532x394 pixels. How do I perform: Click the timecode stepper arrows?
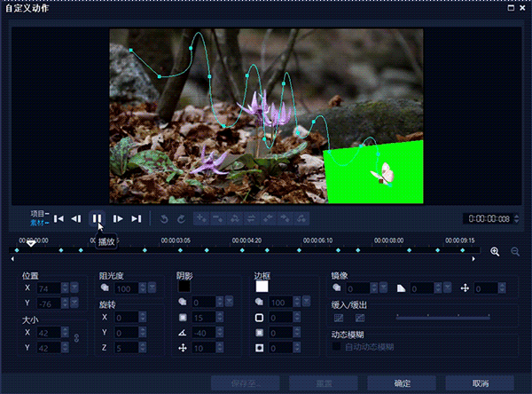[517, 218]
